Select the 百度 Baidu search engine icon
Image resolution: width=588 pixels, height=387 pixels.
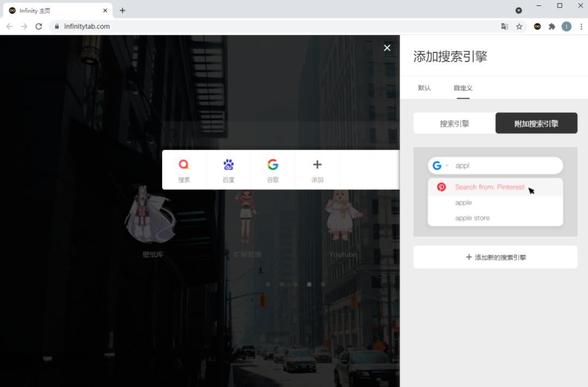[x=229, y=165]
